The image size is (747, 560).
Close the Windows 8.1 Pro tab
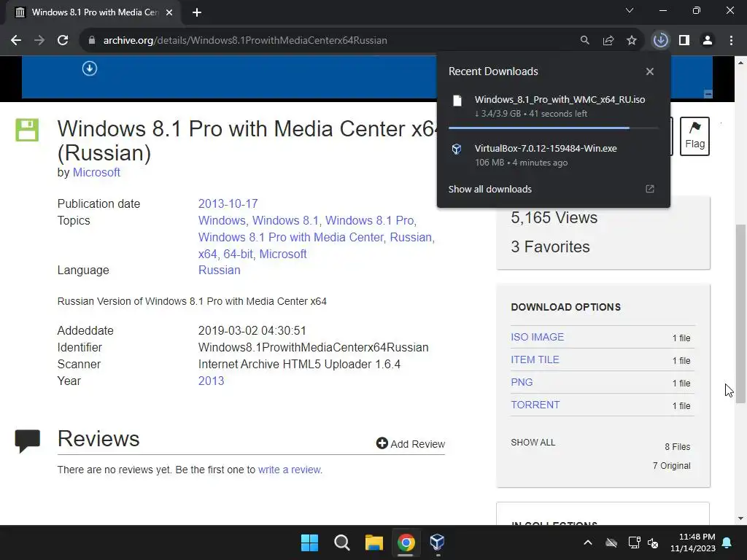169,12
